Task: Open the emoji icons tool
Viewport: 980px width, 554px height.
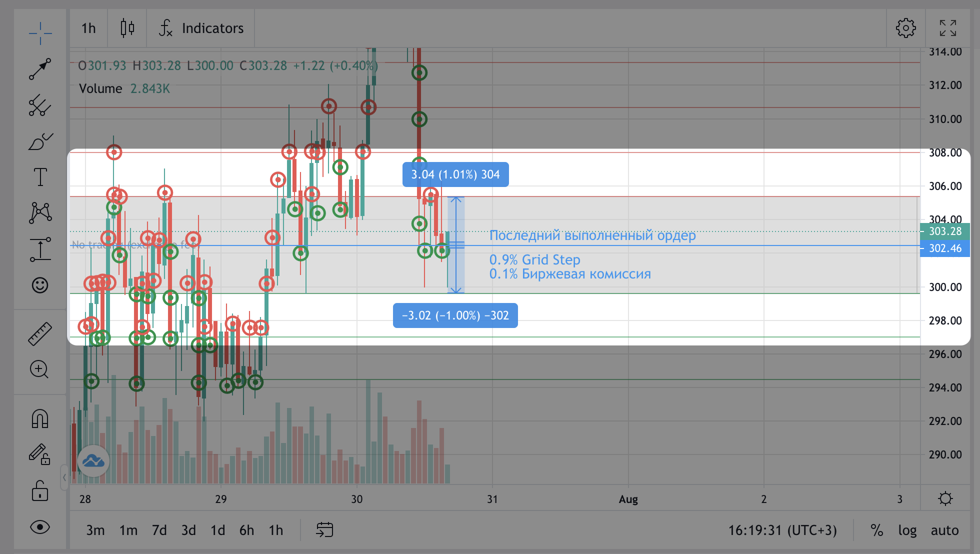Action: coord(40,285)
